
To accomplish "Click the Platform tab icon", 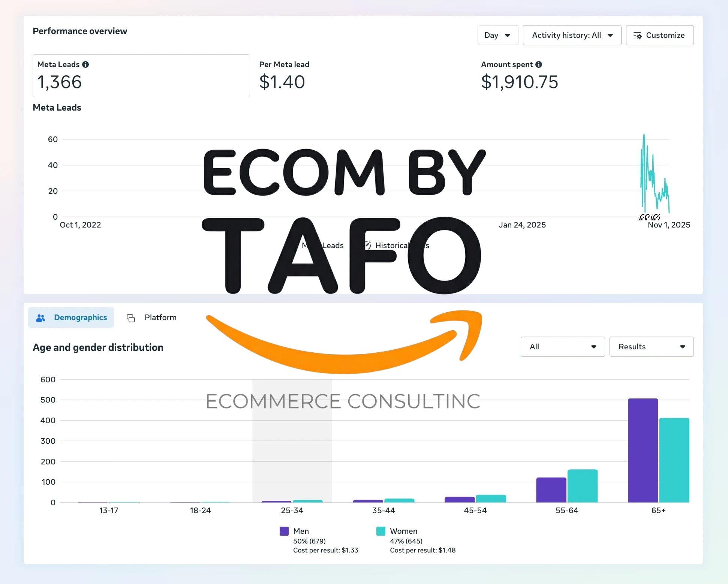I will [131, 318].
